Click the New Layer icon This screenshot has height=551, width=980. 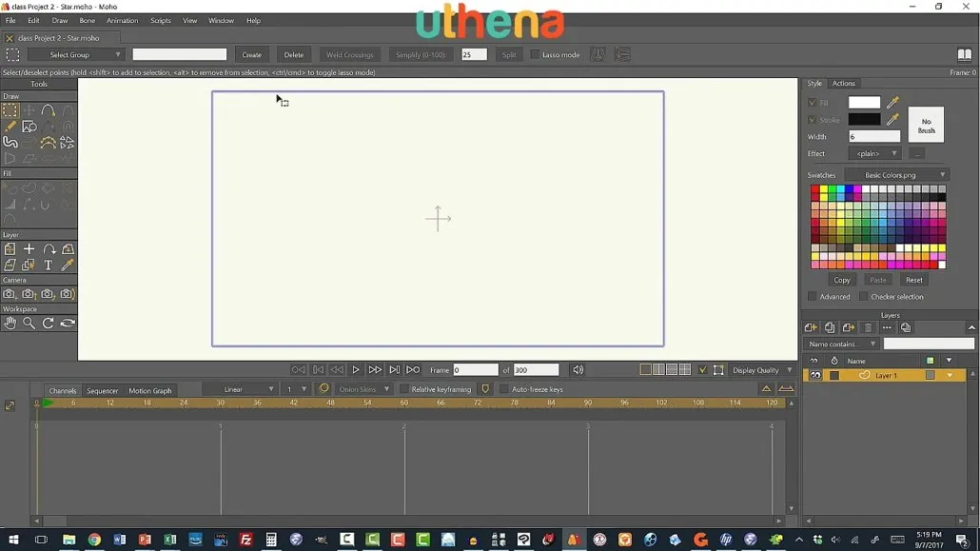811,327
